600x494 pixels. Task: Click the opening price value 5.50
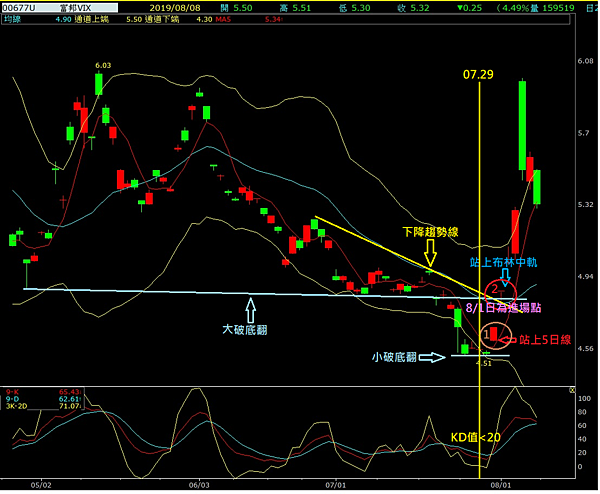pos(243,8)
